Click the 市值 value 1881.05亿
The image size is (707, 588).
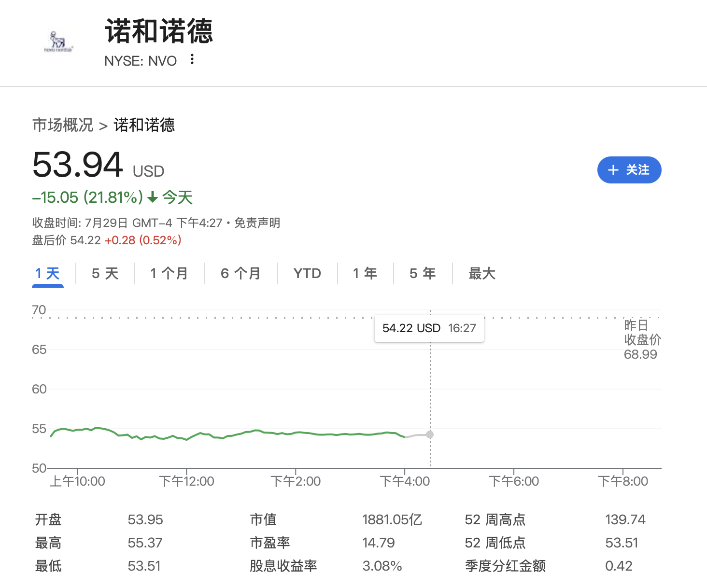(x=392, y=520)
